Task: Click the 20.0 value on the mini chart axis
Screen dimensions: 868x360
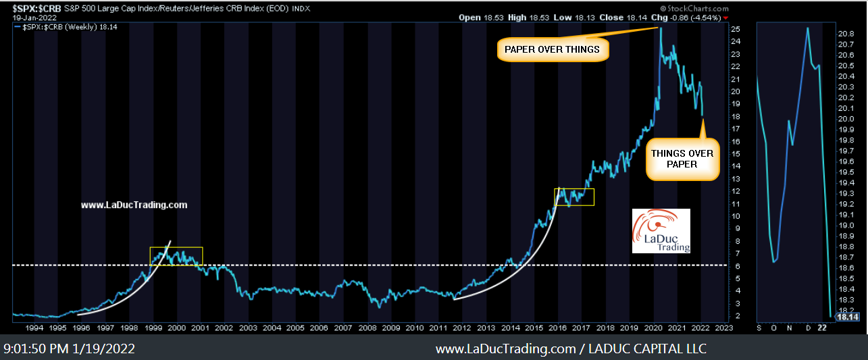Action: point(846,119)
